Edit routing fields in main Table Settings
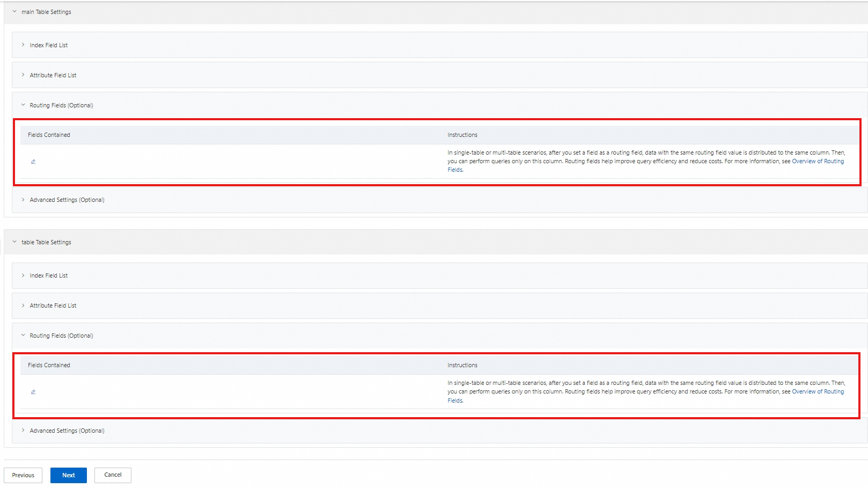 click(33, 162)
